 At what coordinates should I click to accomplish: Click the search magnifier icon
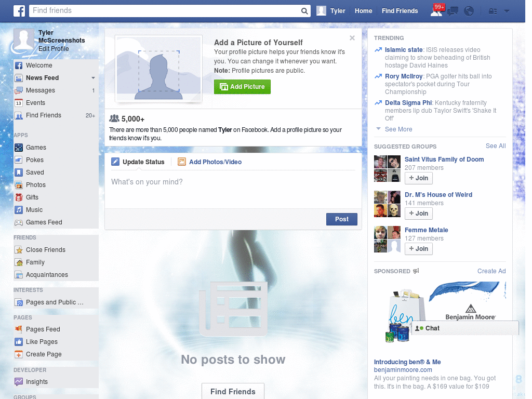pos(304,11)
